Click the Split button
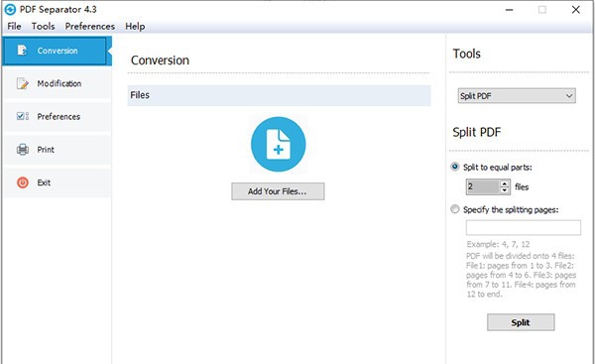Image resolution: width=595 pixels, height=364 pixels. 521,322
